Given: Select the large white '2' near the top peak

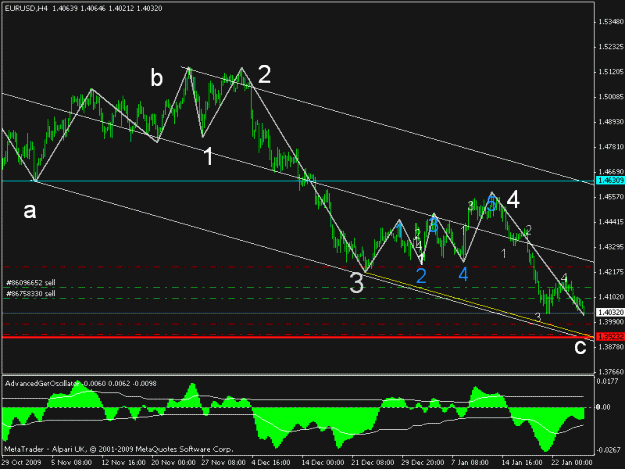Looking at the screenshot, I should (264, 74).
